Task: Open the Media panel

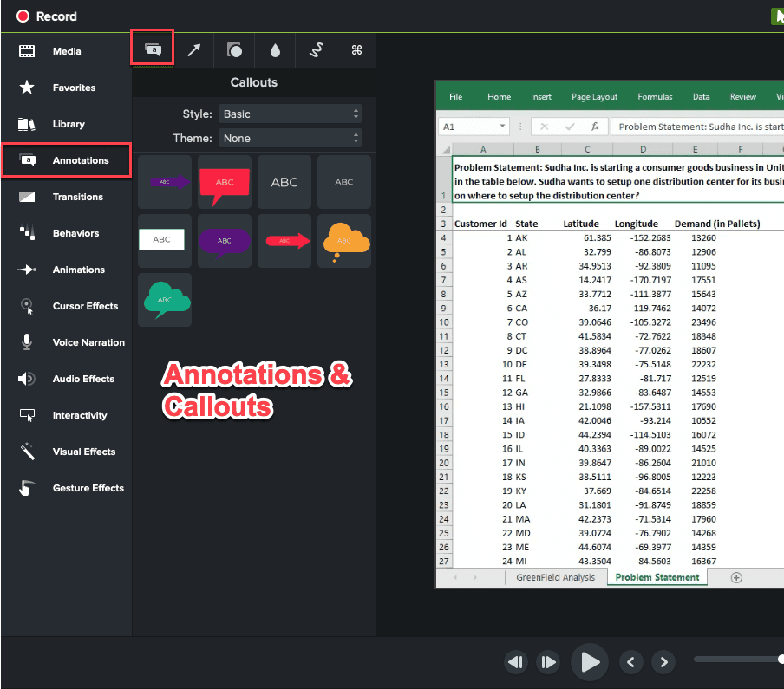Action: [x=66, y=51]
